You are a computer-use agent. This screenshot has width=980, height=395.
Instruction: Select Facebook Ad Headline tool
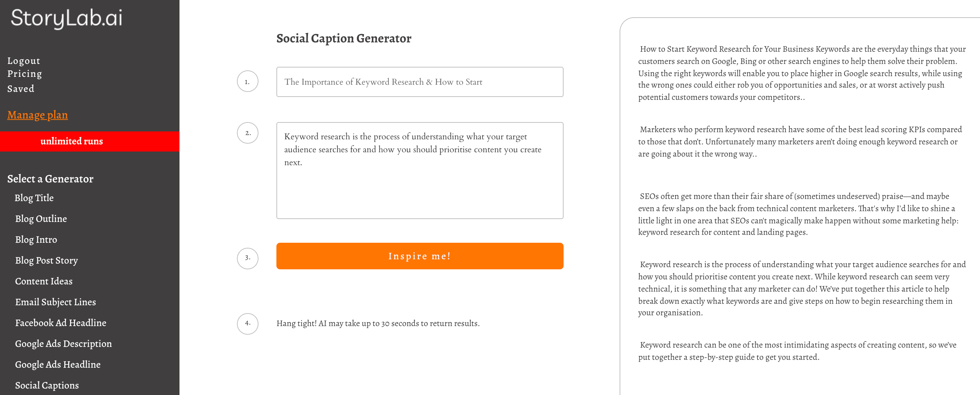(x=61, y=323)
